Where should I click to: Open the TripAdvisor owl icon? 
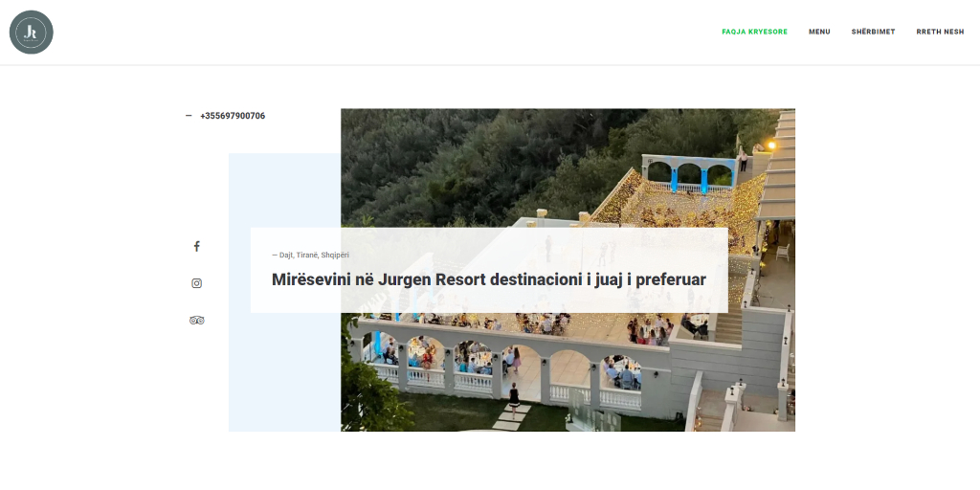click(x=197, y=320)
